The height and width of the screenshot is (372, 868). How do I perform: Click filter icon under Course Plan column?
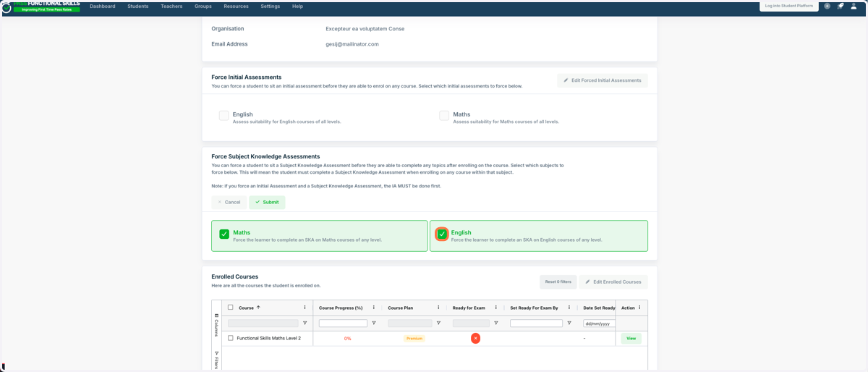(x=438, y=324)
